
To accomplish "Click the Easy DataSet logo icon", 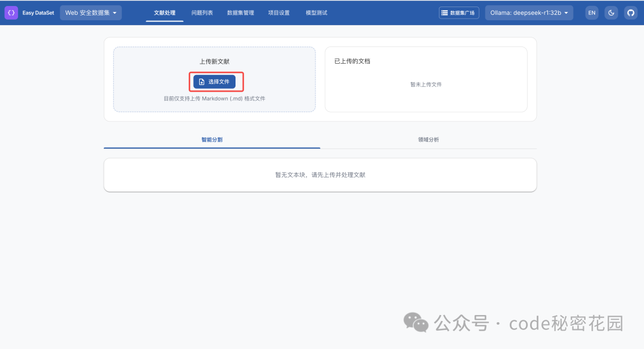I will [11, 13].
